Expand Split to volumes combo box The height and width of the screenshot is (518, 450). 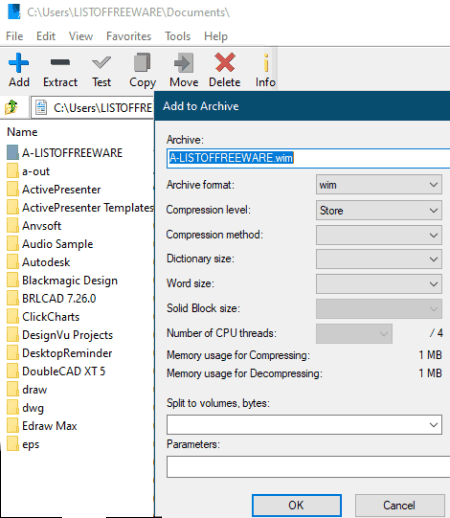pyautogui.click(x=304, y=425)
